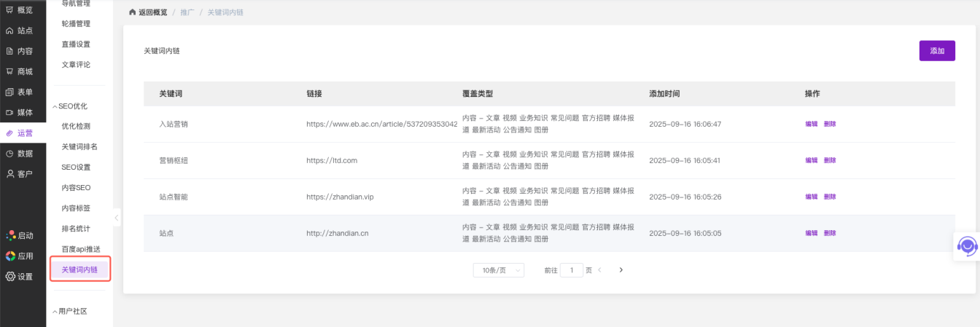Click 编辑 for the 入站营销 keyword
This screenshot has width=980, height=327.
pyautogui.click(x=811, y=124)
